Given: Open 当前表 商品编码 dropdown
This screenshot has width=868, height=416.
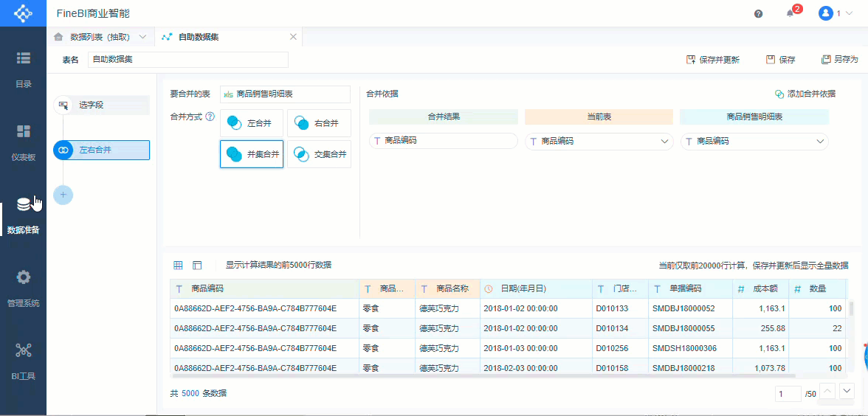Looking at the screenshot, I should (x=599, y=142).
